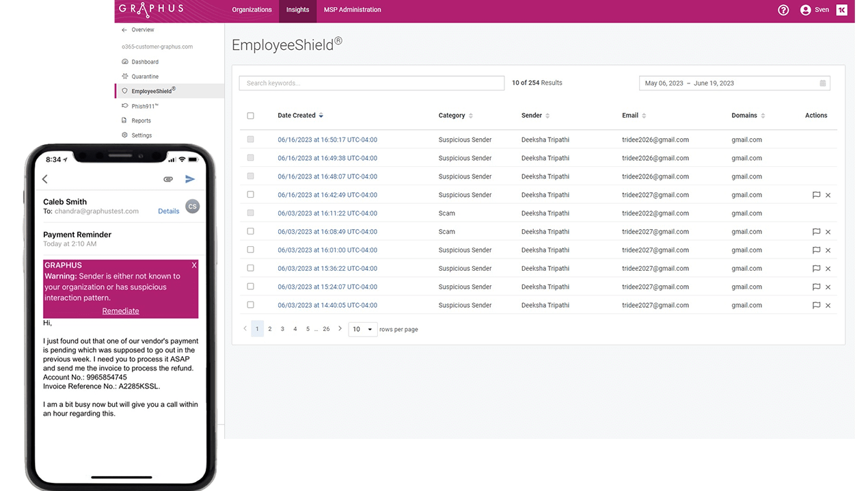This screenshot has height=491, width=868.
Task: Sort by Category column
Action: [x=456, y=116]
